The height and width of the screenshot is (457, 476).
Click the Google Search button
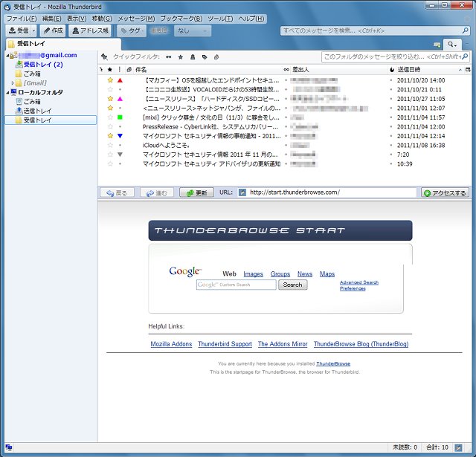click(292, 285)
